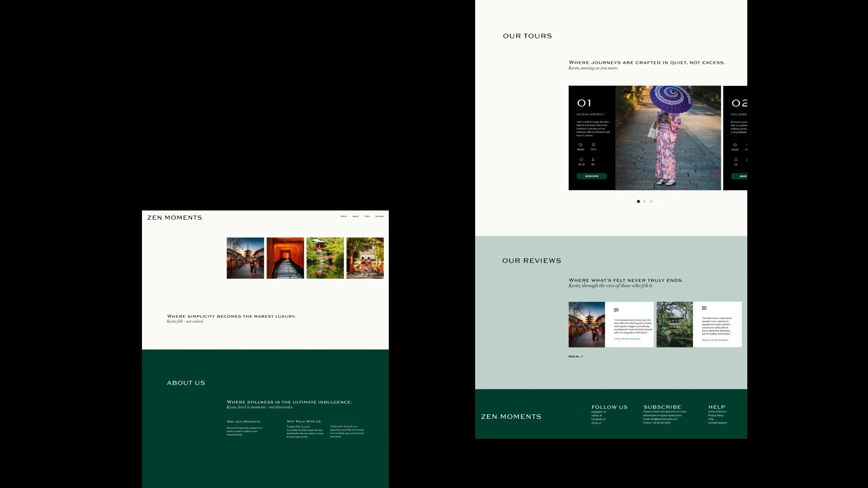The height and width of the screenshot is (488, 868).
Task: Click the external-link arrow next to Instagram
Action: (604, 412)
